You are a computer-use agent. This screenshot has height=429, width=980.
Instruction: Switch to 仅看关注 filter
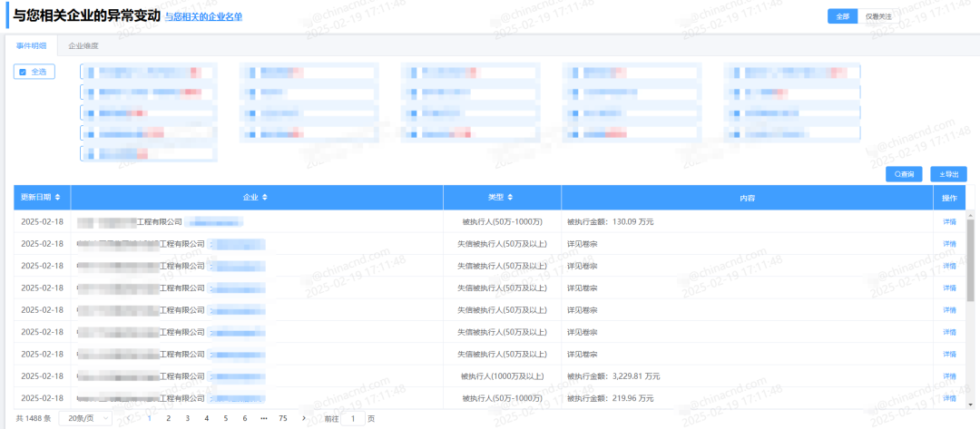pos(877,16)
